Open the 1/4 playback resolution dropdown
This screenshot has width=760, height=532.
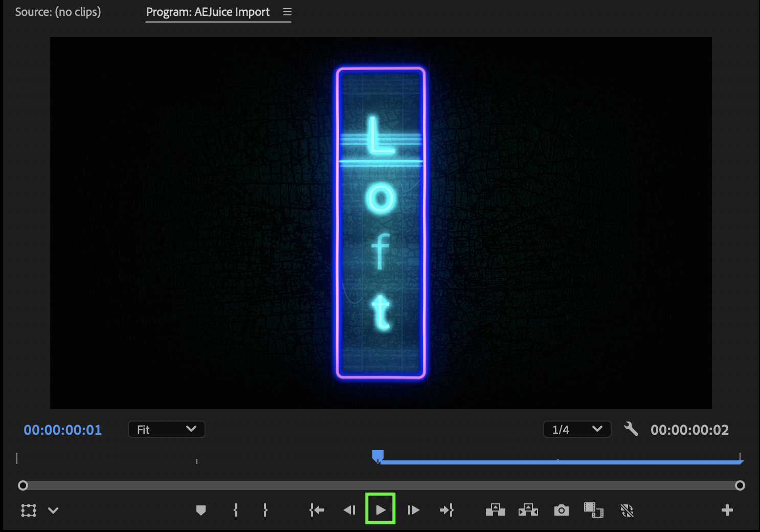(577, 429)
